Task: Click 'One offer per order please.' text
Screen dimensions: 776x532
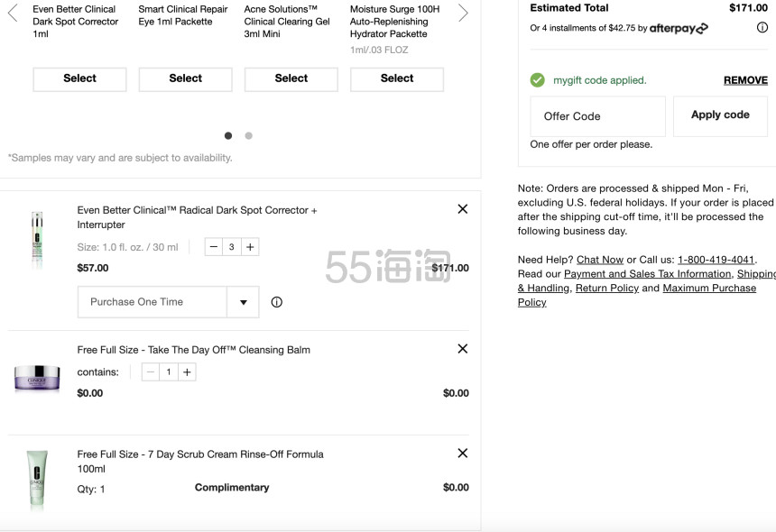Action: point(591,144)
